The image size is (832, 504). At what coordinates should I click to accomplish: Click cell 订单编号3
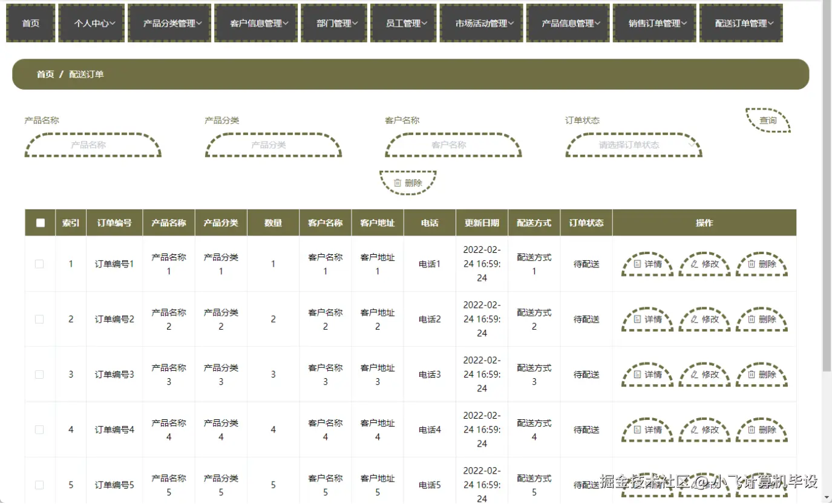click(114, 375)
